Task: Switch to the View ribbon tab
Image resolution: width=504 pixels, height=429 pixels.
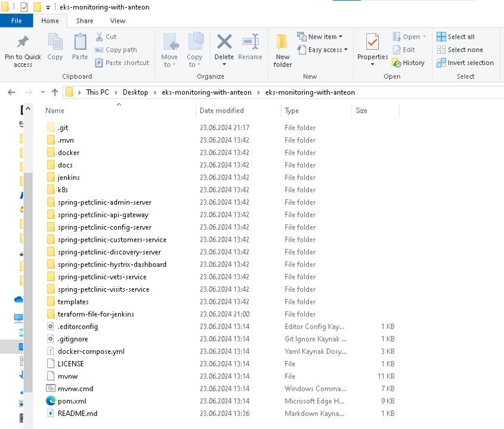Action: (118, 21)
